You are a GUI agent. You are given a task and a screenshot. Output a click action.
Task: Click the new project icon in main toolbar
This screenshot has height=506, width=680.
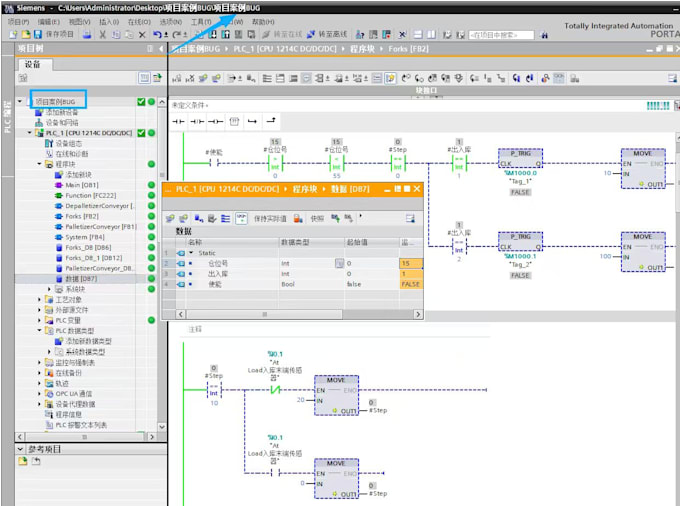13,34
